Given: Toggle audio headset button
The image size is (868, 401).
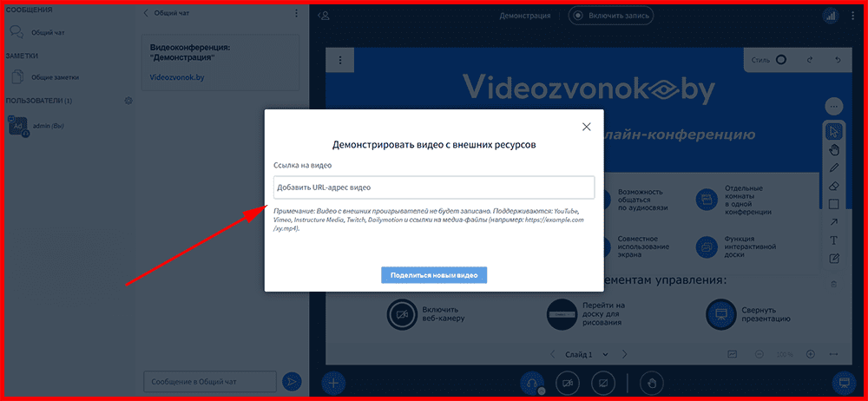Looking at the screenshot, I should click(x=533, y=383).
